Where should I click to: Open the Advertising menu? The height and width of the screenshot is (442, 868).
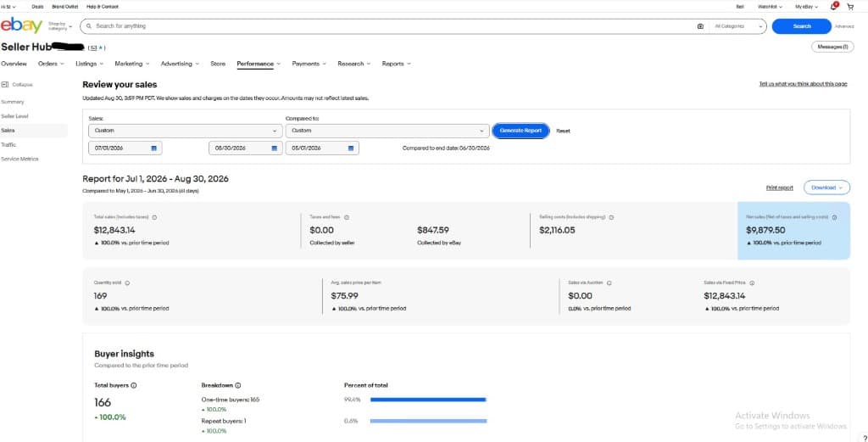(x=180, y=64)
